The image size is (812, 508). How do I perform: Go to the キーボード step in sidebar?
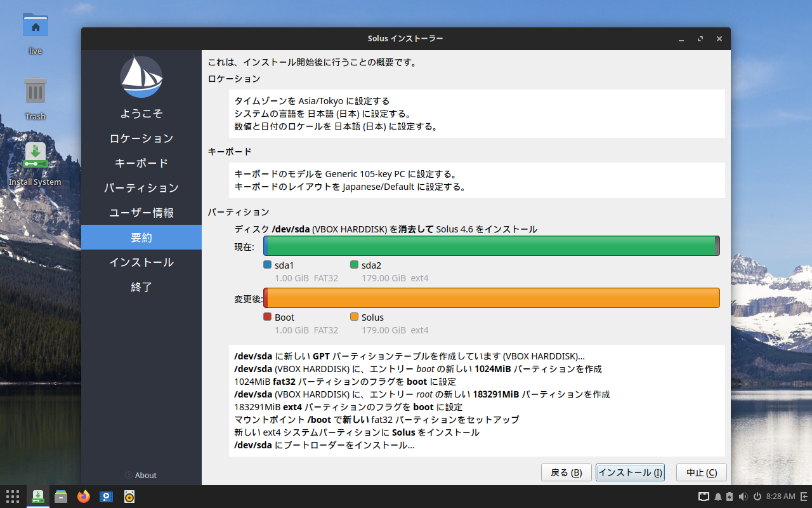(x=141, y=163)
